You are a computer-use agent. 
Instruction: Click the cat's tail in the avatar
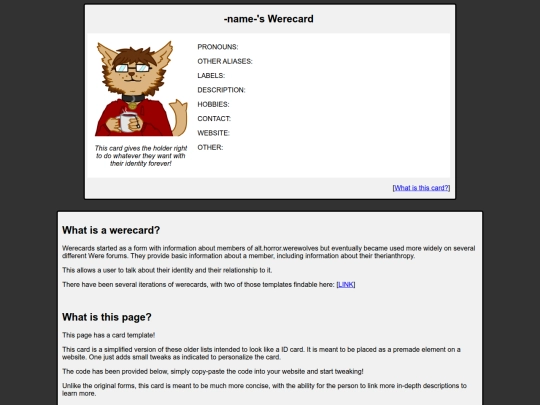tap(179, 117)
